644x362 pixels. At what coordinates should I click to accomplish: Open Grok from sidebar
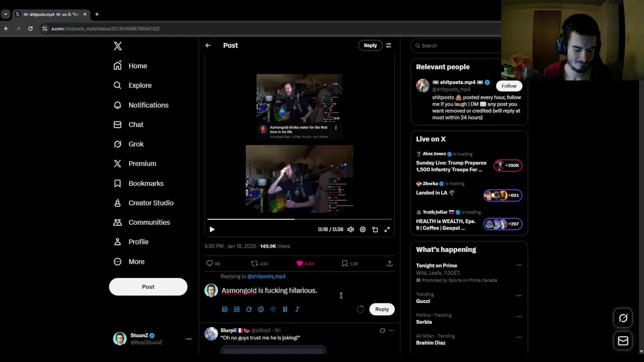coord(128,144)
